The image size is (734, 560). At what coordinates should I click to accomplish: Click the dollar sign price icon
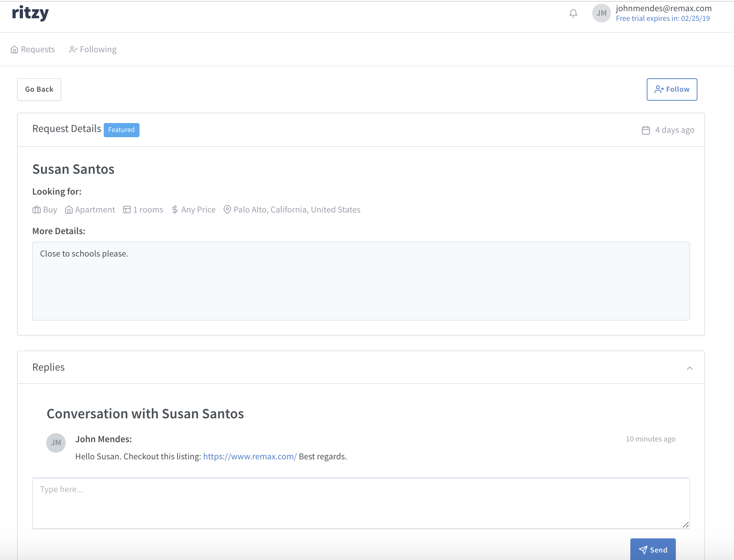coord(175,210)
